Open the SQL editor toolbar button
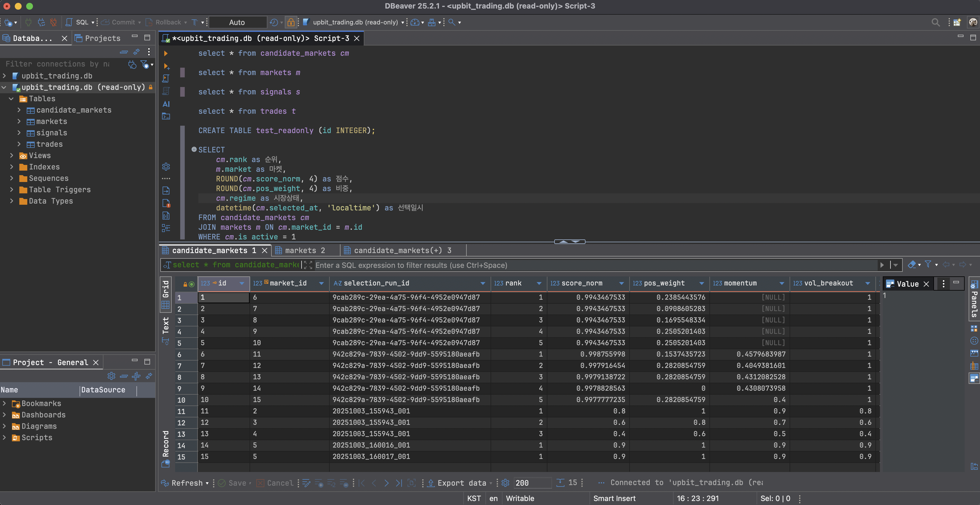 pyautogui.click(x=78, y=22)
